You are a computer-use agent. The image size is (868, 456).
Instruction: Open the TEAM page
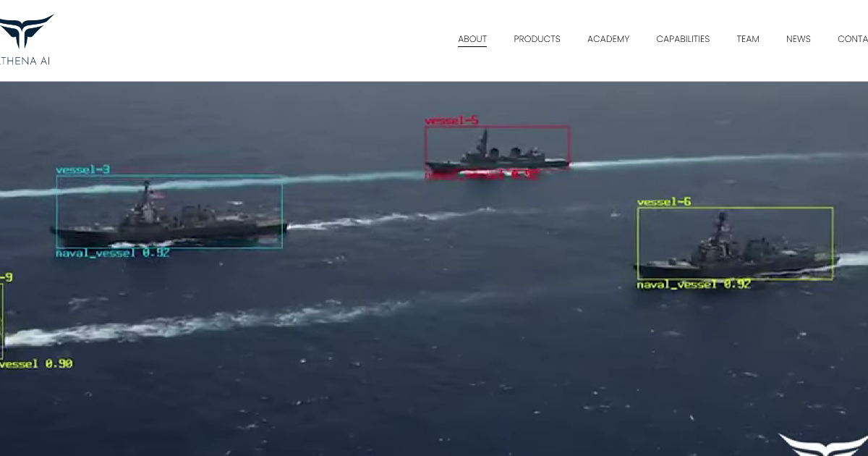coord(748,39)
